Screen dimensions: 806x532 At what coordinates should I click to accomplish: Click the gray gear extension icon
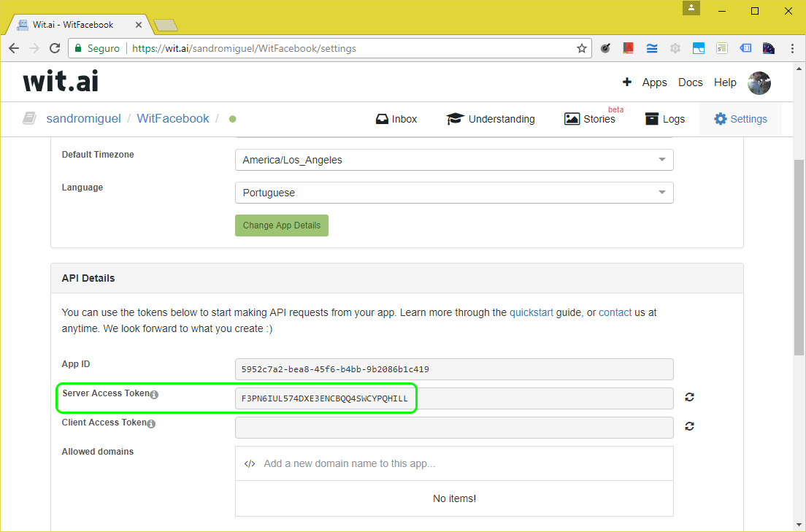pyautogui.click(x=675, y=48)
